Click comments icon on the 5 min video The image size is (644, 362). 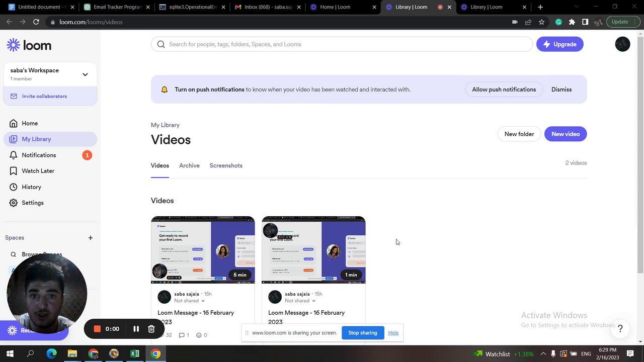pos(182,335)
